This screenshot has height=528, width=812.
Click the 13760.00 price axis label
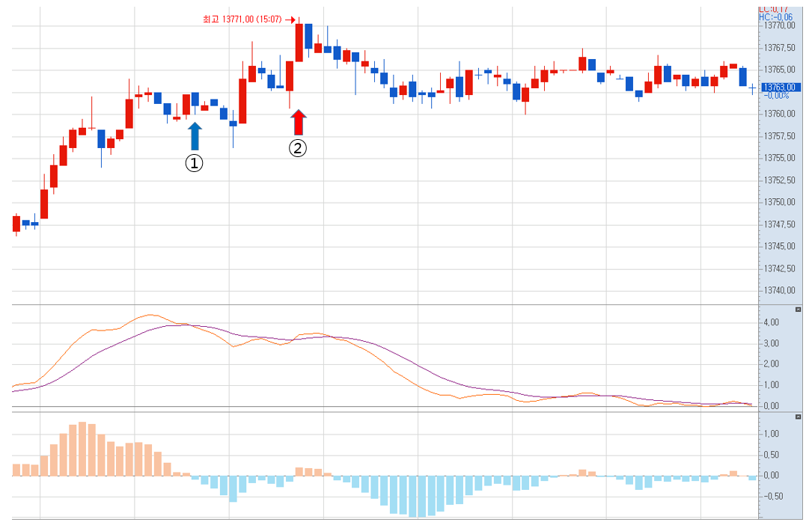click(779, 114)
